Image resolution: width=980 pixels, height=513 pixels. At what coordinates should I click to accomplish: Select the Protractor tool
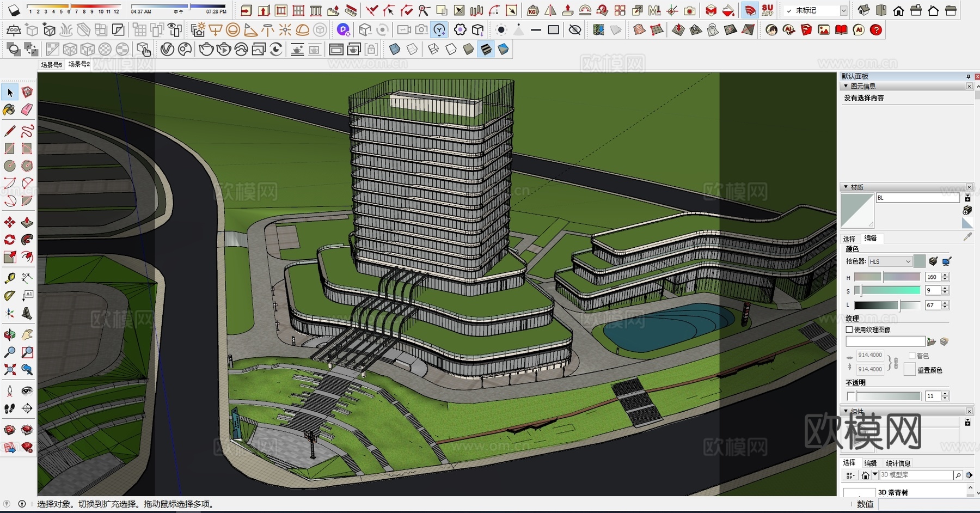point(10,296)
